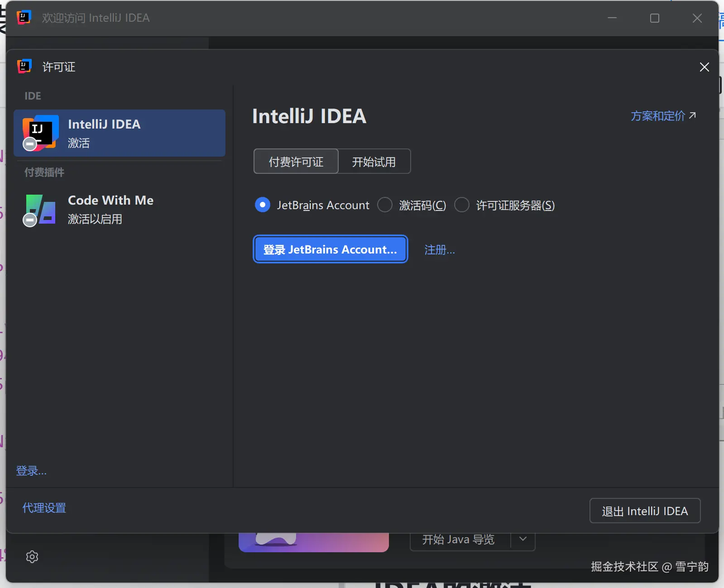The image size is (724, 588).
Task: Close the 欢迎访问 IntelliJ IDEA window
Action: pos(697,18)
